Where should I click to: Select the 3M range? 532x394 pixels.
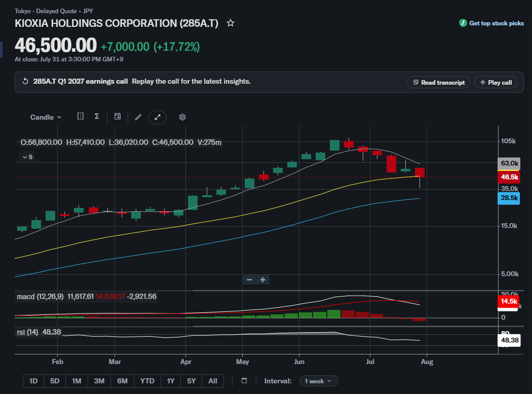(x=99, y=381)
